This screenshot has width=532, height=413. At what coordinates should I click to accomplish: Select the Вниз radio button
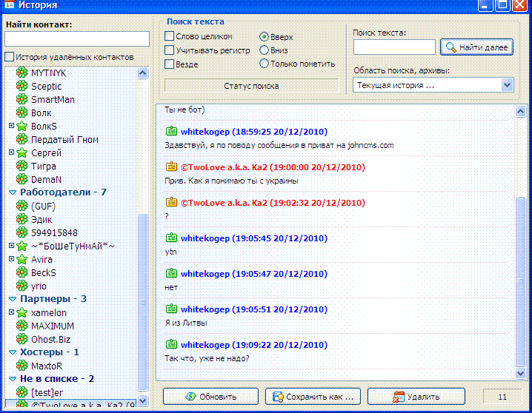(264, 50)
